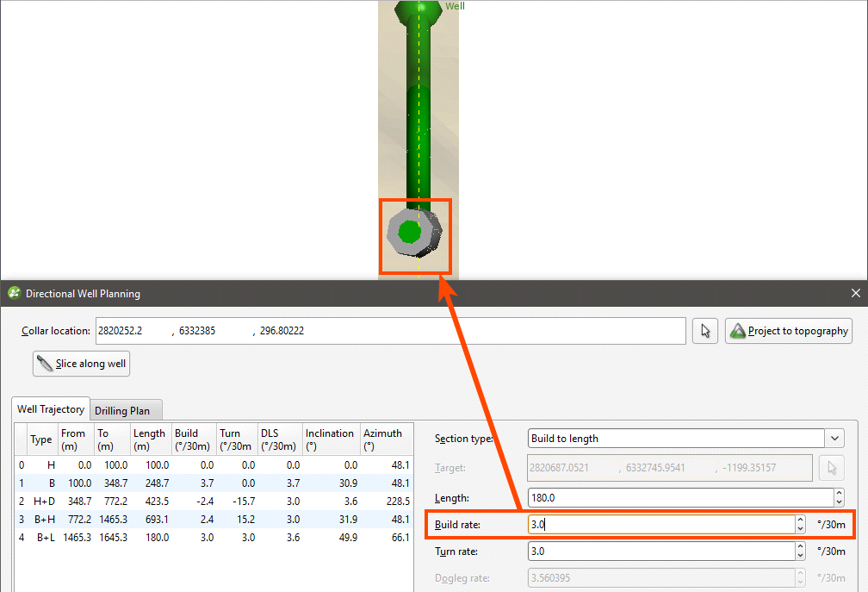Select the grey well end handle in scene

[x=414, y=232]
